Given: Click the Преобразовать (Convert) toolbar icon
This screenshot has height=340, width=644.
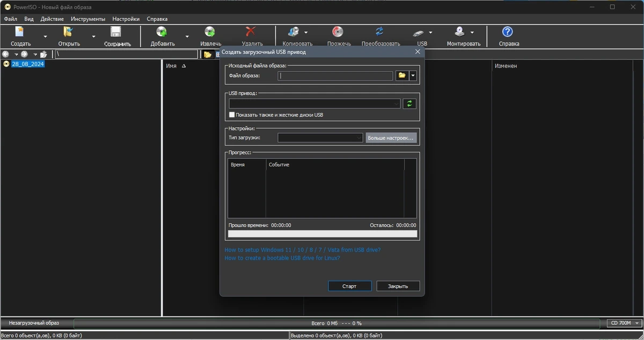Looking at the screenshot, I should 380,32.
